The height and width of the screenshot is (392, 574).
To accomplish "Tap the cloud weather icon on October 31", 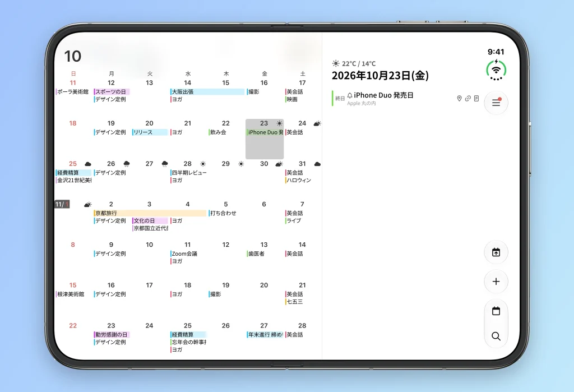I will click(317, 164).
